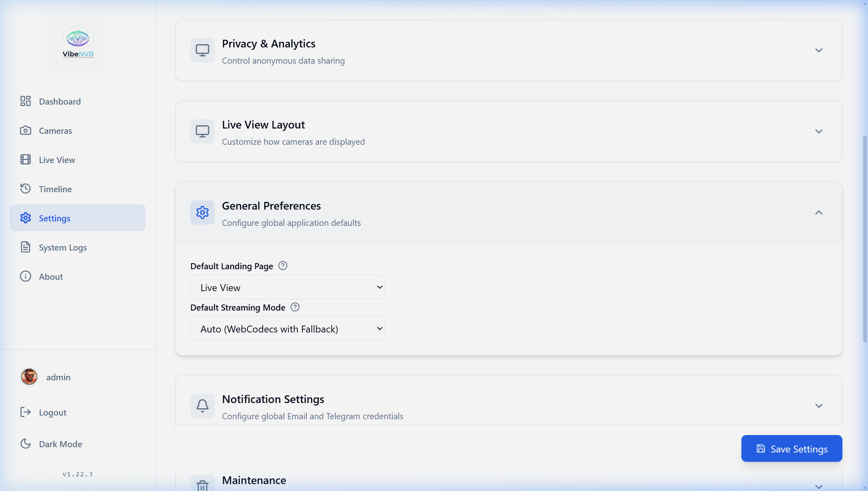Click the Cameras camera icon

26,130
